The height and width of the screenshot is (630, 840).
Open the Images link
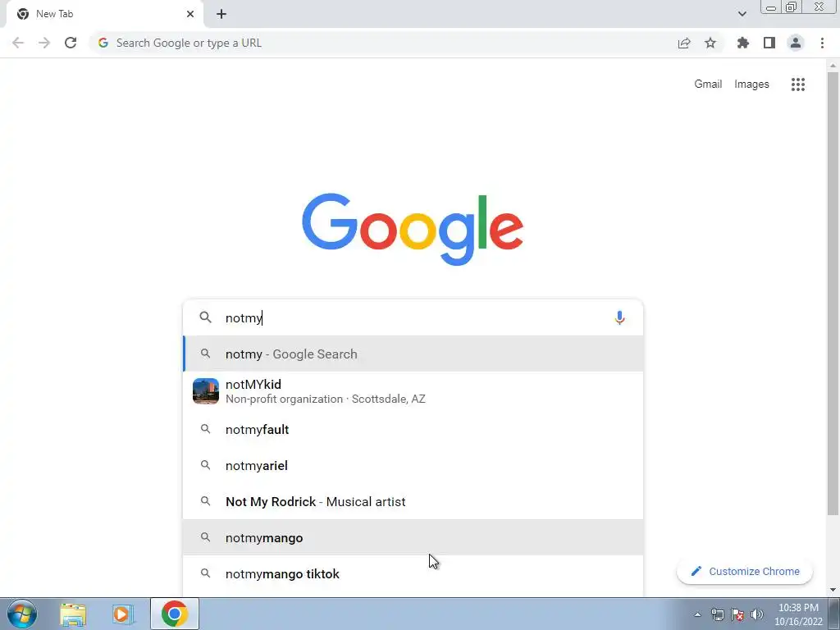(x=751, y=84)
